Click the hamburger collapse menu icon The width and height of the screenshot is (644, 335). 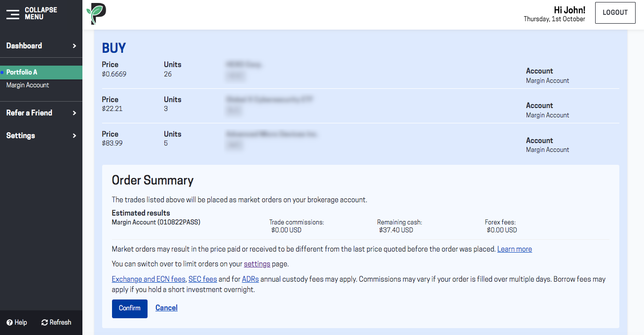tap(13, 14)
